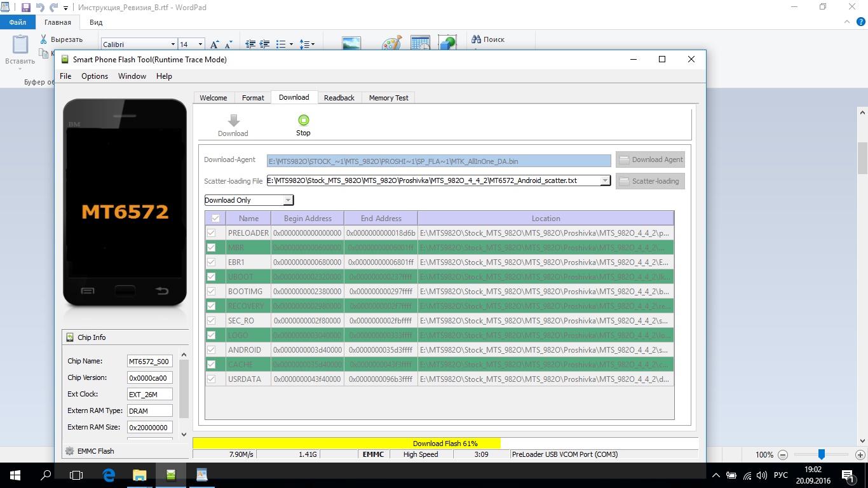
Task: Click the Chip Info panel icon
Action: pos(70,337)
